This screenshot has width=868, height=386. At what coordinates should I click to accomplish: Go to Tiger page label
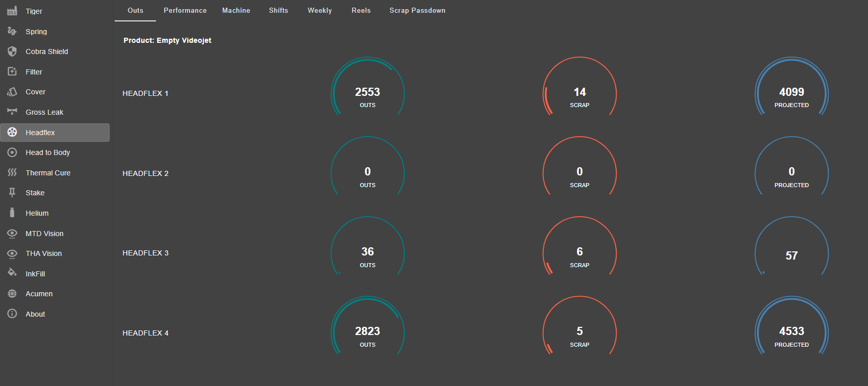point(34,11)
